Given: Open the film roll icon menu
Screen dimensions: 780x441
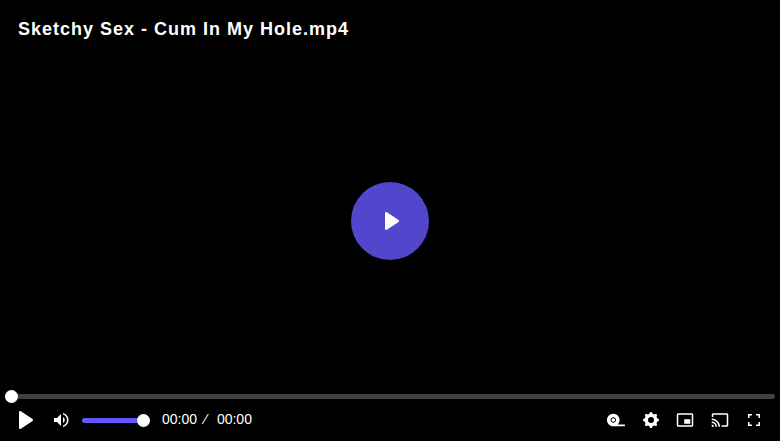Looking at the screenshot, I should [615, 420].
